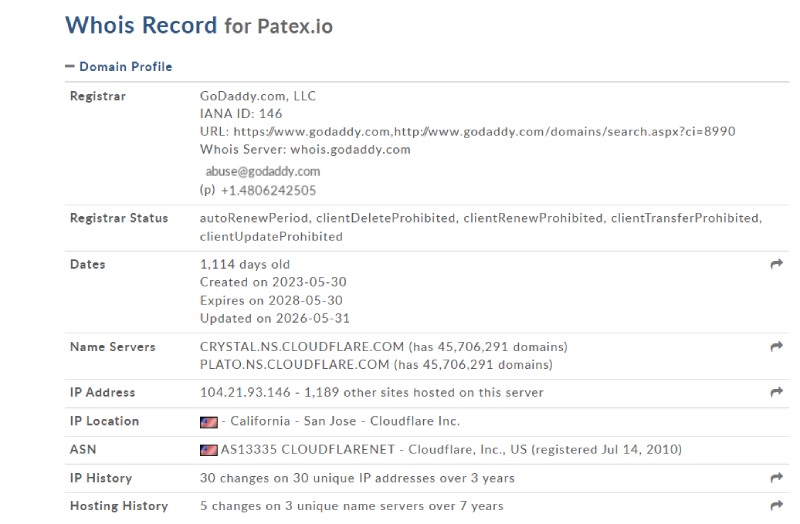Click AS13335 CLOUDFLARENET entry
Image resolution: width=800 pixels, height=524 pixels.
tap(308, 450)
